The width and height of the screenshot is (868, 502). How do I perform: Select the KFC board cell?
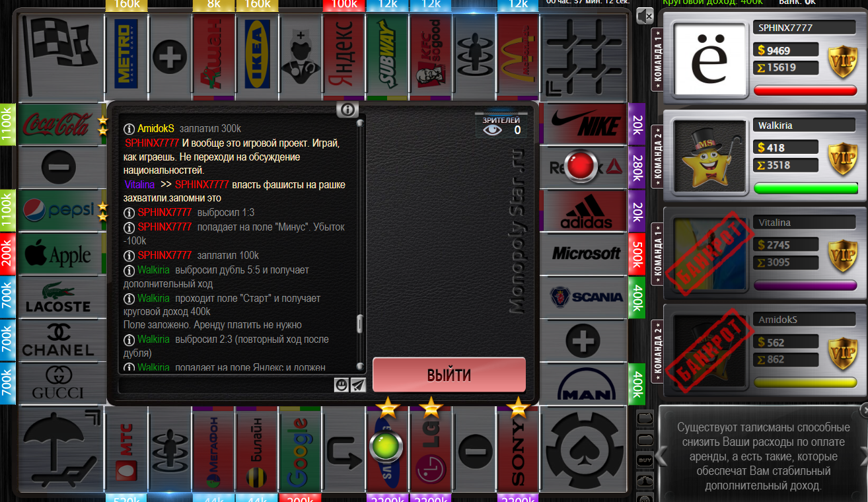click(x=431, y=55)
